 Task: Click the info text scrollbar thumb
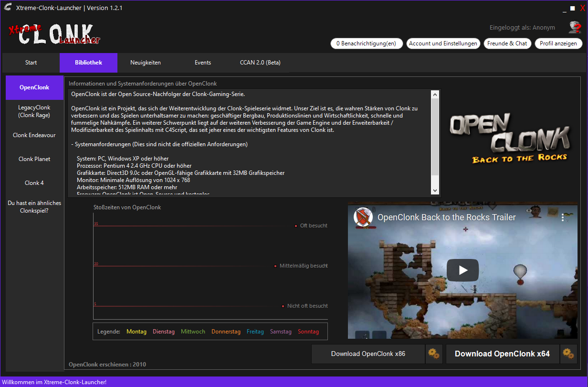[435, 137]
